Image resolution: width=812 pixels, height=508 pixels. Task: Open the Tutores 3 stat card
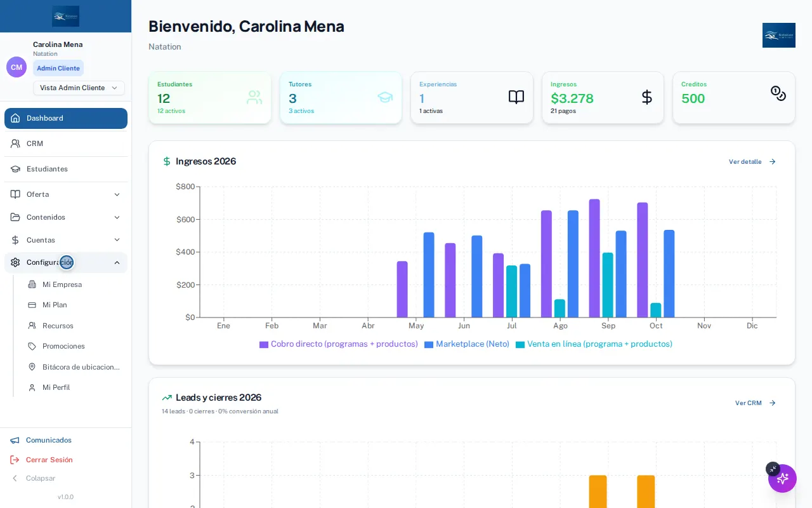point(341,97)
